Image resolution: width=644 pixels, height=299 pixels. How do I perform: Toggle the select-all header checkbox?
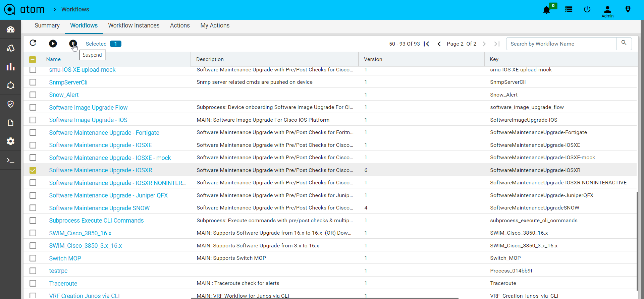pyautogui.click(x=33, y=60)
